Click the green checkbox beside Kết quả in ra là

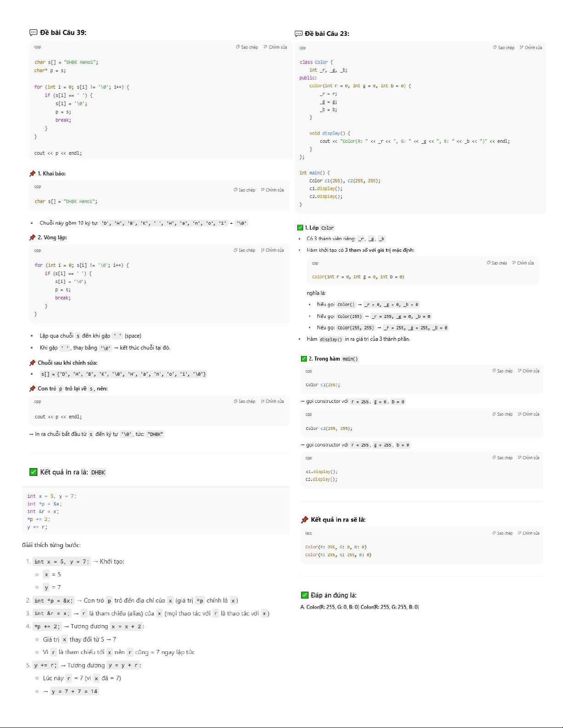click(33, 472)
